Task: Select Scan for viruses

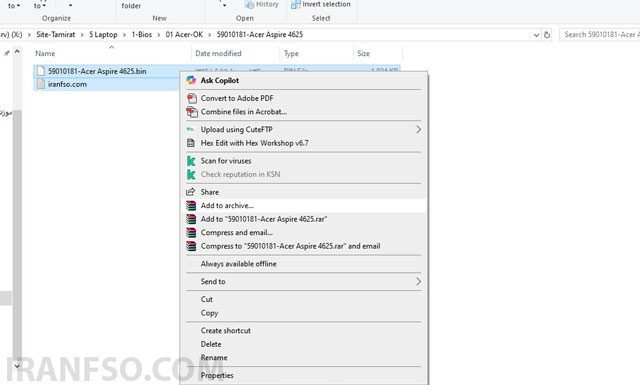Action: pos(304,161)
